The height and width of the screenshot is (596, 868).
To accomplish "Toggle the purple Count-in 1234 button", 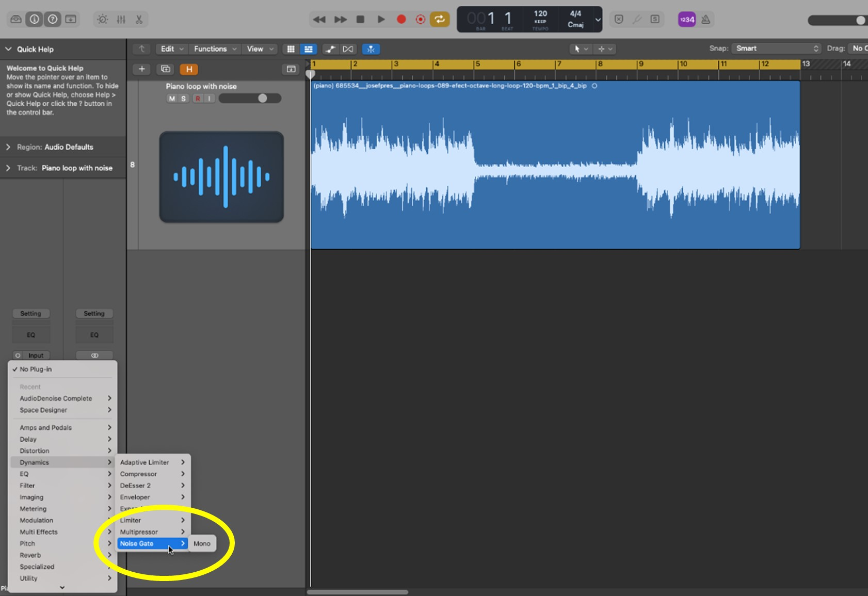I will pos(687,20).
